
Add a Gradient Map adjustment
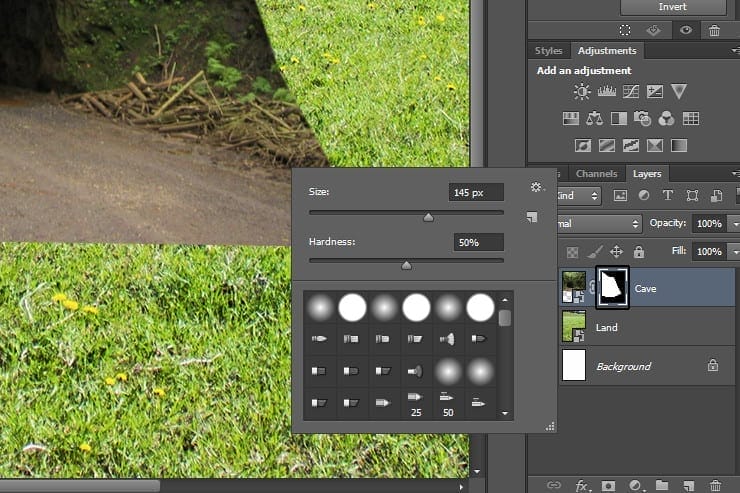click(x=679, y=145)
